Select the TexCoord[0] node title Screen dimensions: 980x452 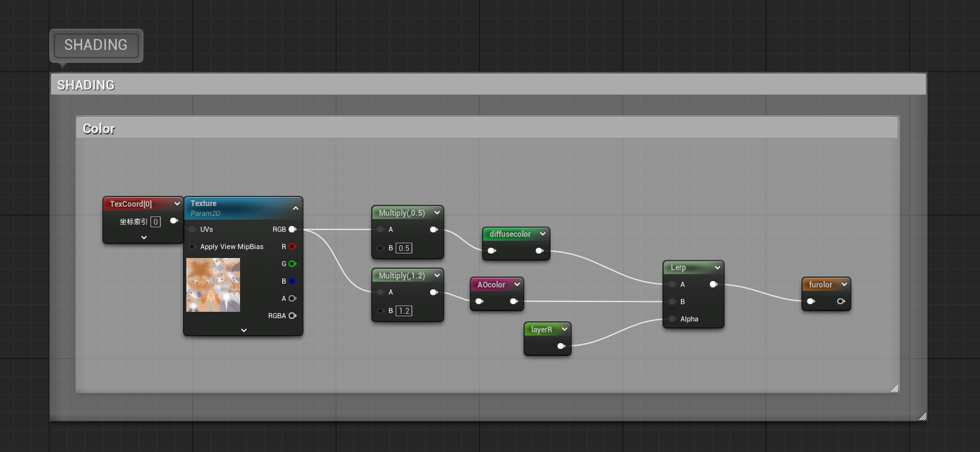(131, 204)
